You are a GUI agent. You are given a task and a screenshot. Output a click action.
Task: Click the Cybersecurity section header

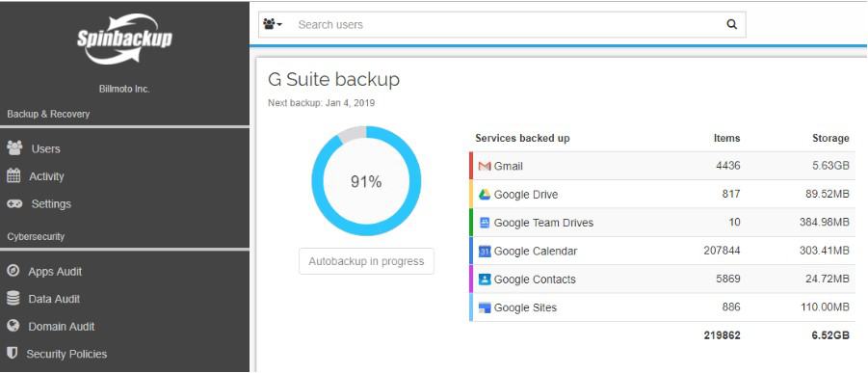(x=36, y=237)
